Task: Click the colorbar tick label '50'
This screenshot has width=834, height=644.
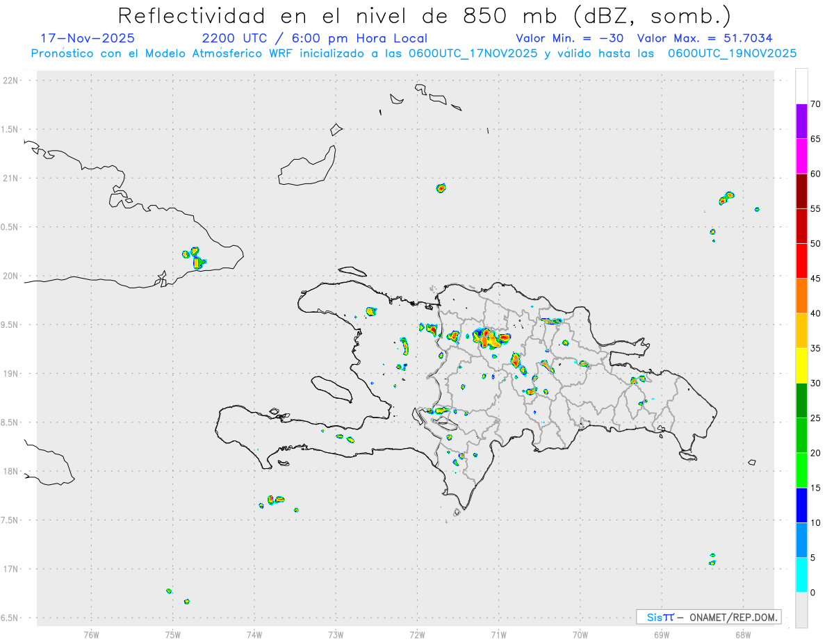Action: click(x=815, y=244)
